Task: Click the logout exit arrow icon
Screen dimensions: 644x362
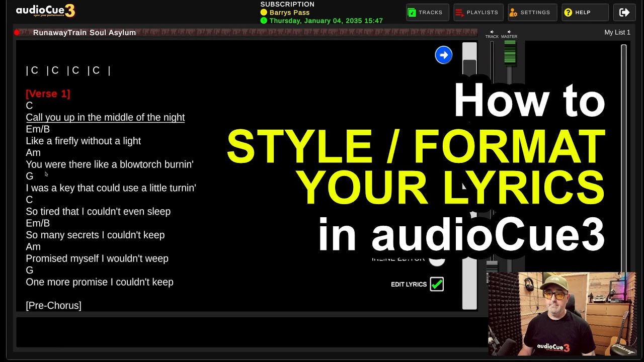Action: click(624, 13)
